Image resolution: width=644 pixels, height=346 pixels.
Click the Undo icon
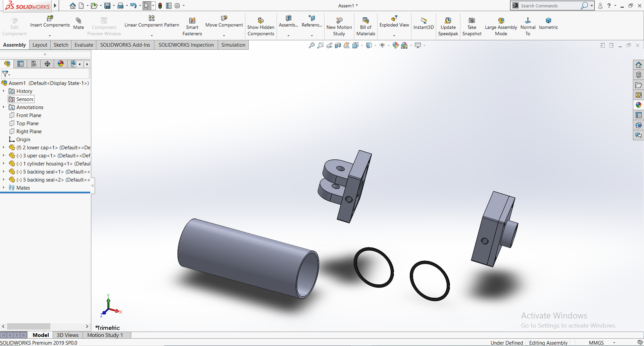pyautogui.click(x=133, y=6)
